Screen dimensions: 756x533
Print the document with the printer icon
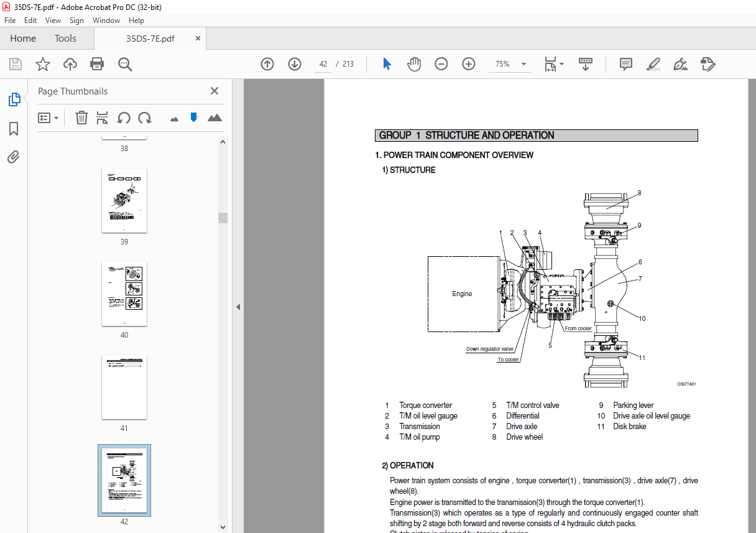coord(97,64)
